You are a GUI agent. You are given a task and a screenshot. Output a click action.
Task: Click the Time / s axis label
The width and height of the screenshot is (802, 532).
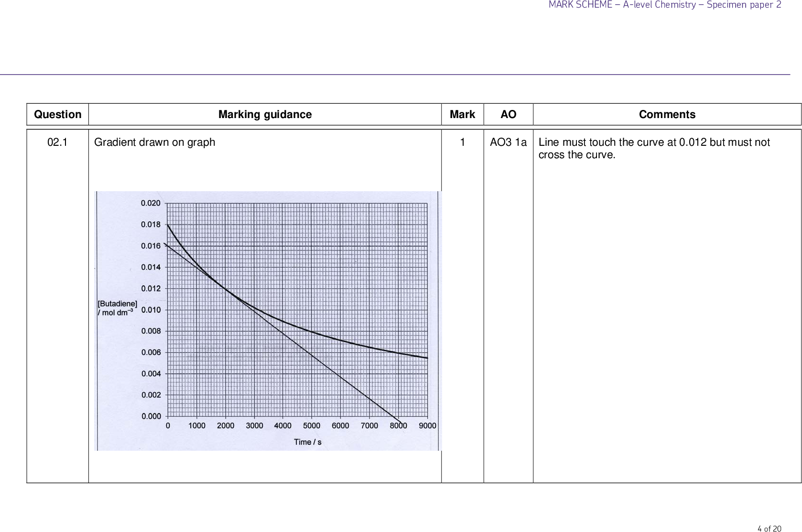308,442
